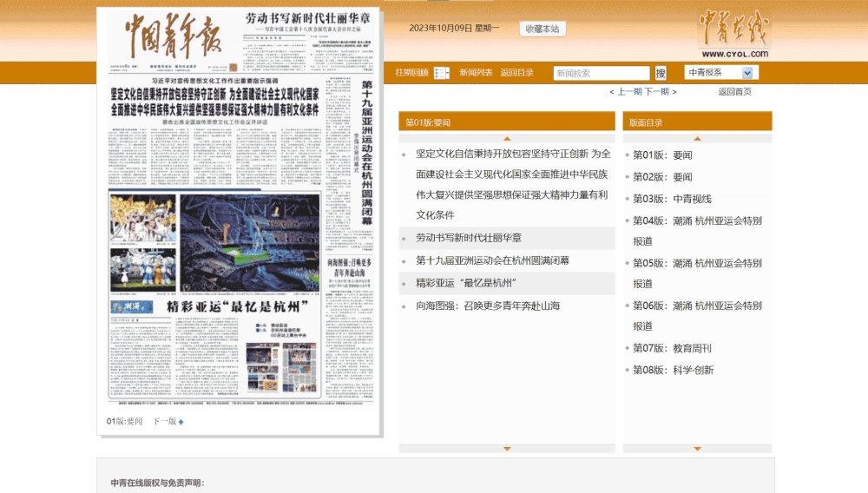Image resolution: width=868 pixels, height=493 pixels.
Task: Click 往期回顾 text in the navigation bar
Action: [411, 73]
